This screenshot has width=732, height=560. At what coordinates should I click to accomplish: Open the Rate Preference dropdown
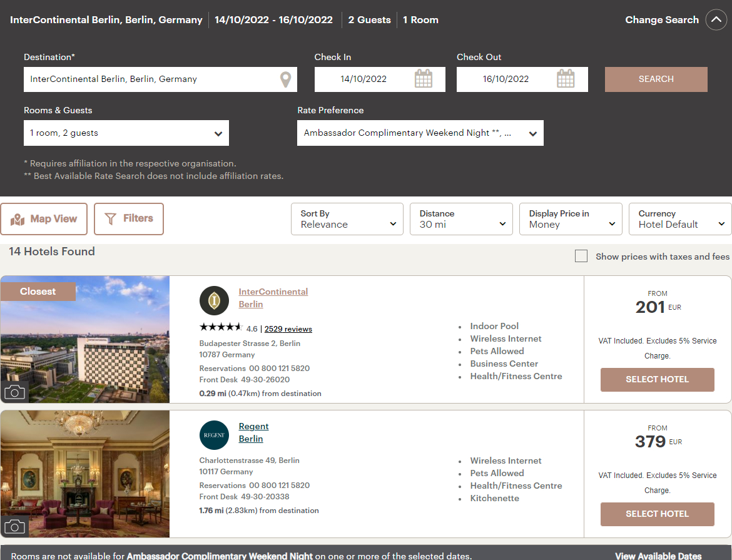tap(420, 133)
